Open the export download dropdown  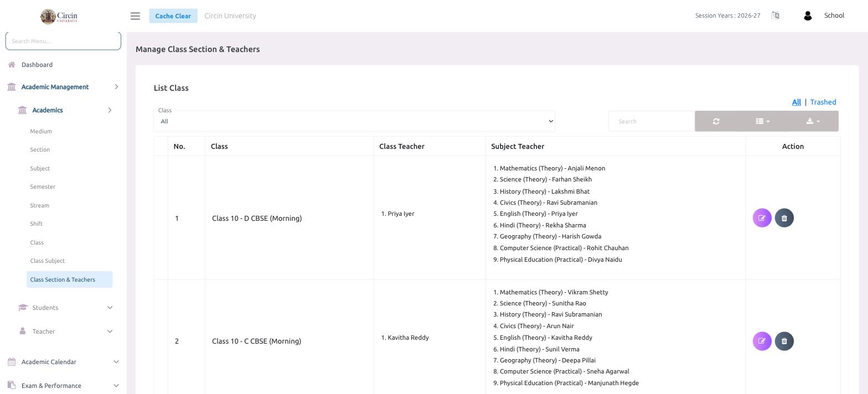(813, 121)
